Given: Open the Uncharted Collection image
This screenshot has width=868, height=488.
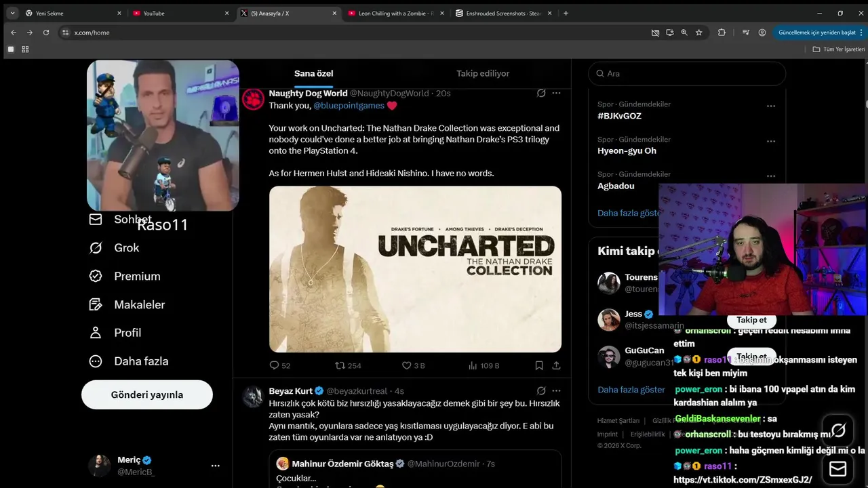Looking at the screenshot, I should (415, 269).
